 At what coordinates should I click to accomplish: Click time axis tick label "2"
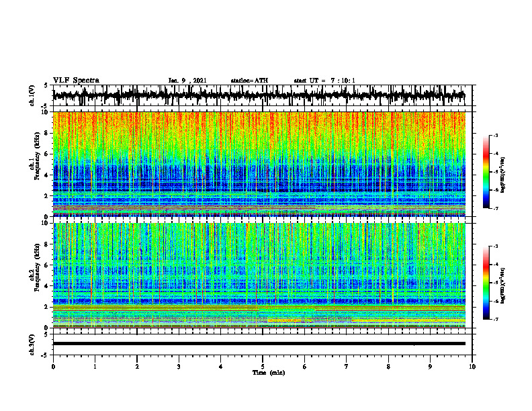[137, 367]
